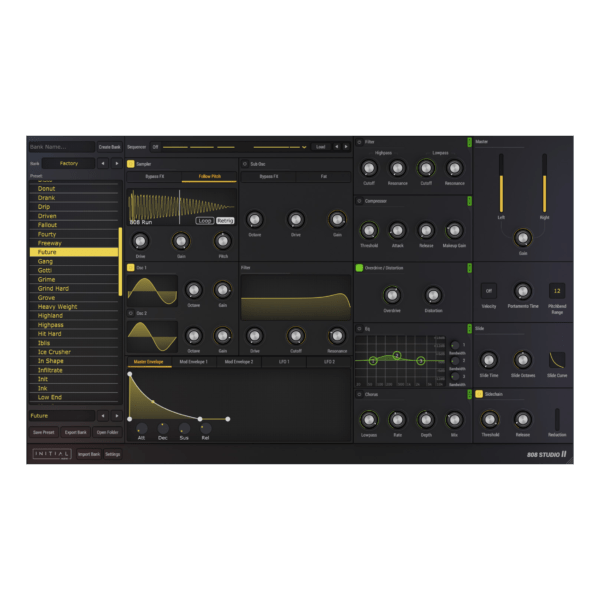Enable the Sub Osc module

tap(244, 163)
